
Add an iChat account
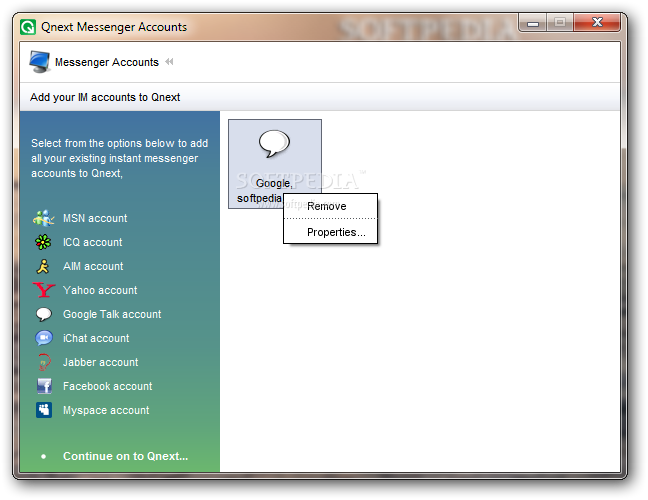96,338
